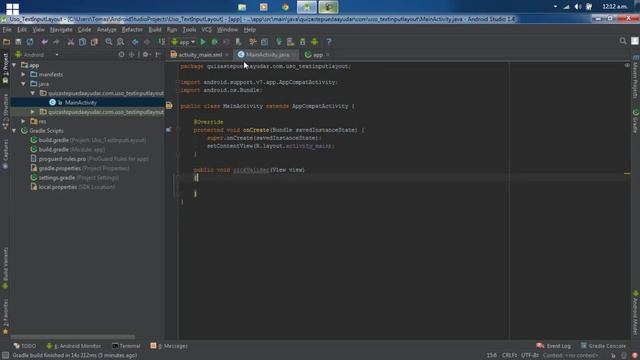Image resolution: width=640 pixels, height=360 pixels.
Task: Click the Paste toolbar icon
Action: [x=94, y=42]
